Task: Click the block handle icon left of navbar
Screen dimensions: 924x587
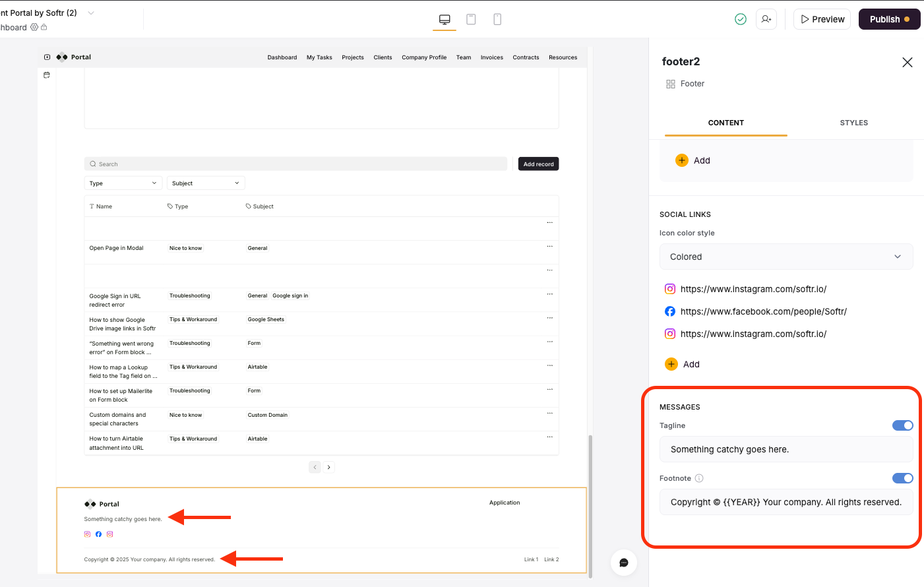Action: pos(47,57)
